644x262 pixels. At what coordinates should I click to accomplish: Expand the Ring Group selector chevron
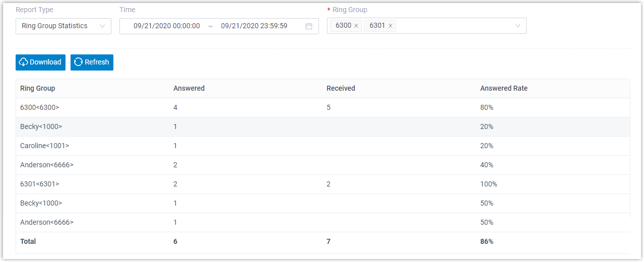pyautogui.click(x=518, y=26)
